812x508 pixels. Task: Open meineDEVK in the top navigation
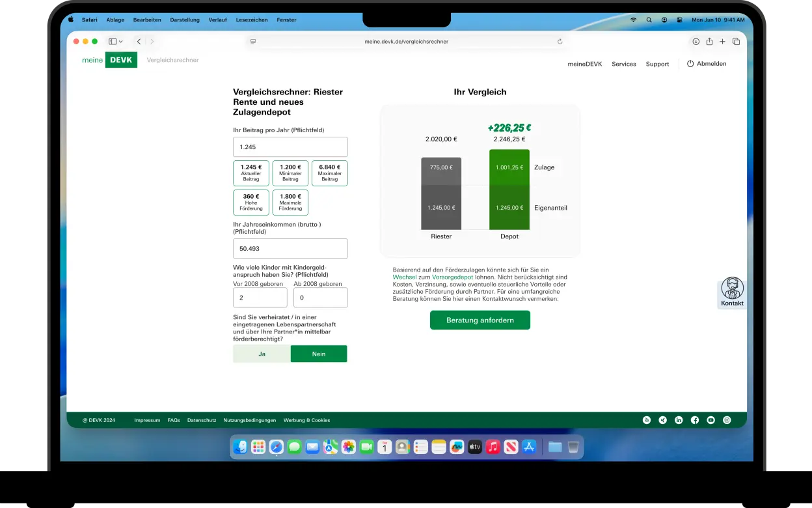coord(585,64)
